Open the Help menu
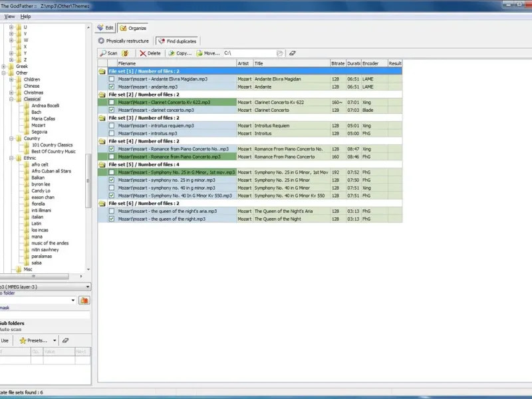The image size is (532, 399). [x=25, y=16]
